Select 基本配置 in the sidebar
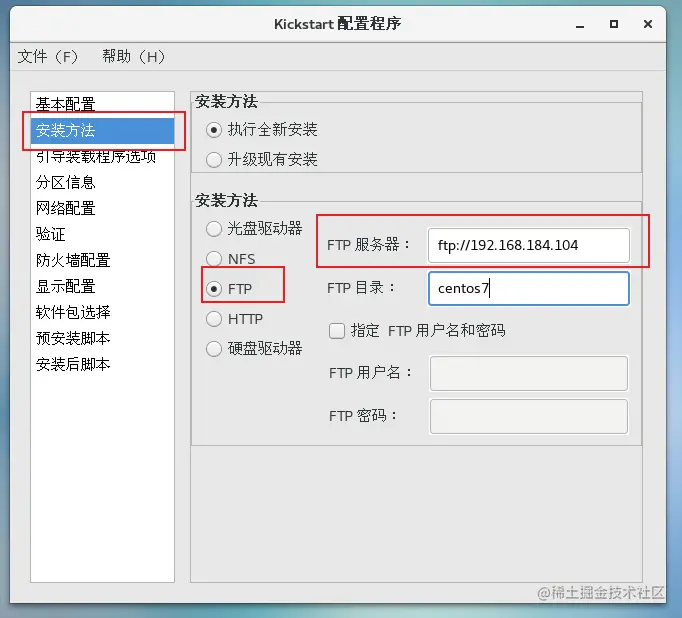Screen dimensions: 682x618 (103, 104)
